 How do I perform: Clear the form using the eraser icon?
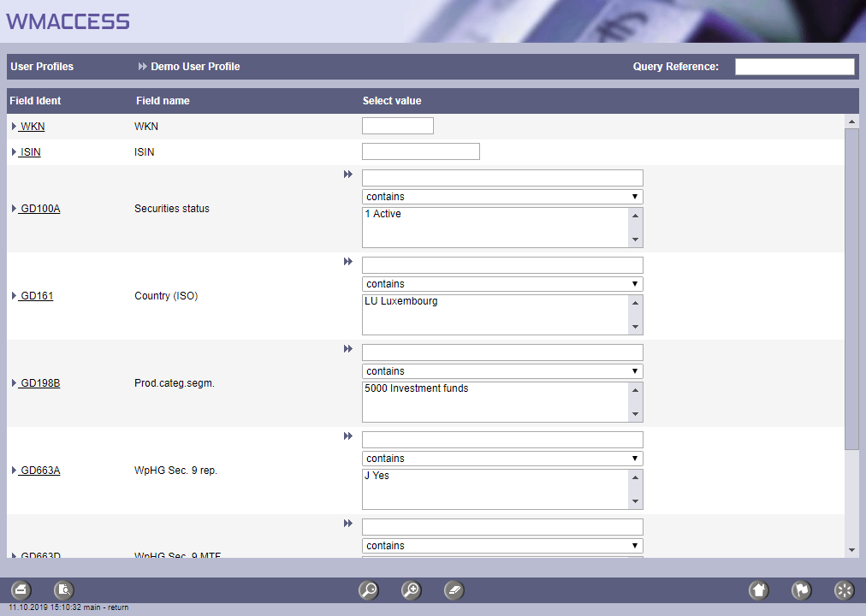point(454,590)
